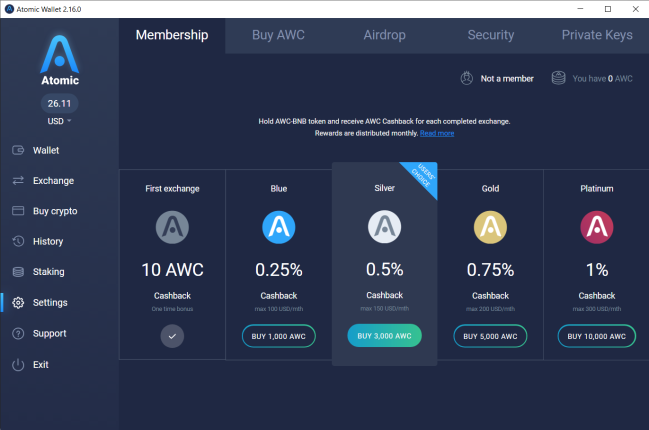649x430 pixels.
Task: Click the BUY 3,000 AWC button
Action: [x=384, y=336]
